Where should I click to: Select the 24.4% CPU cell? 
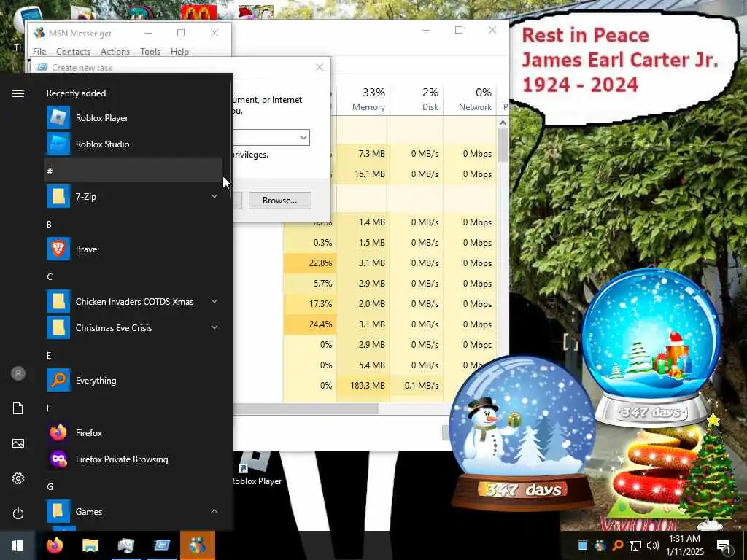pyautogui.click(x=310, y=324)
